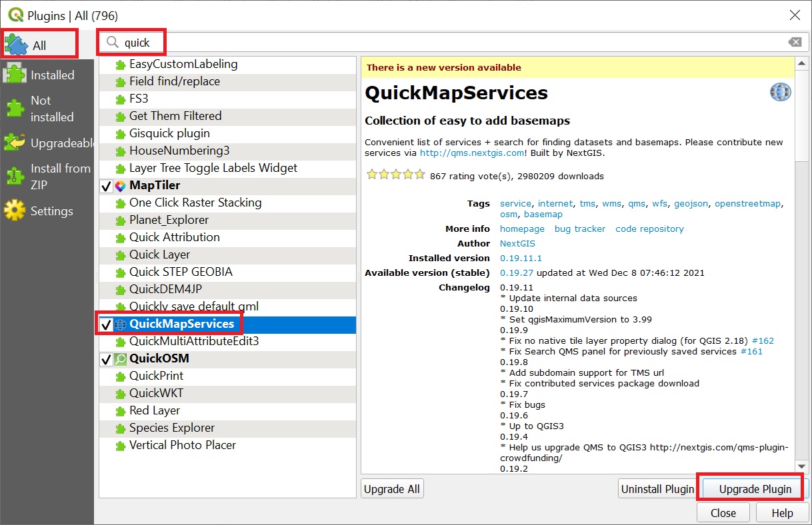This screenshot has height=525, width=812.
Task: Click the basemap tag link
Action: coord(543,214)
